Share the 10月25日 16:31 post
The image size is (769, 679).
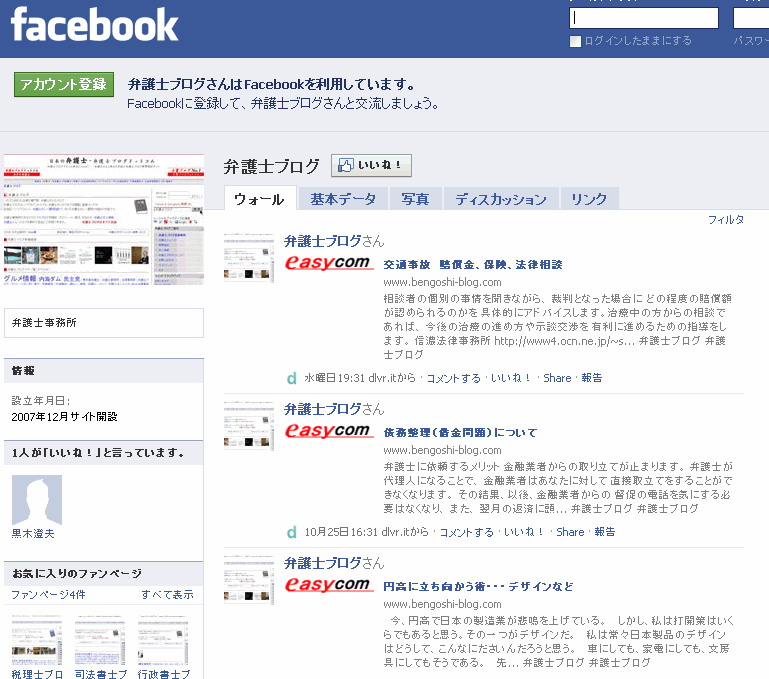[570, 532]
